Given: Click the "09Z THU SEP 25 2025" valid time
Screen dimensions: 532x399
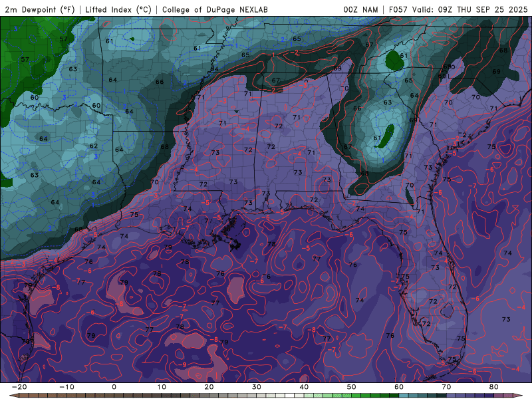Looking at the screenshot, I should pos(483,9).
